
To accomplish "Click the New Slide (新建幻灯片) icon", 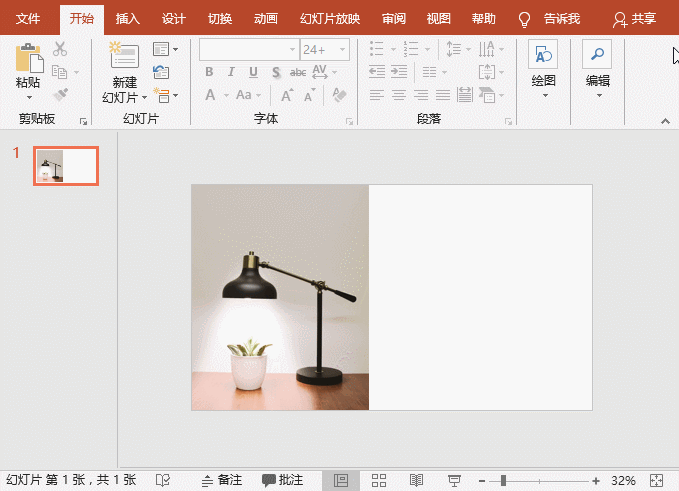I will click(125, 58).
